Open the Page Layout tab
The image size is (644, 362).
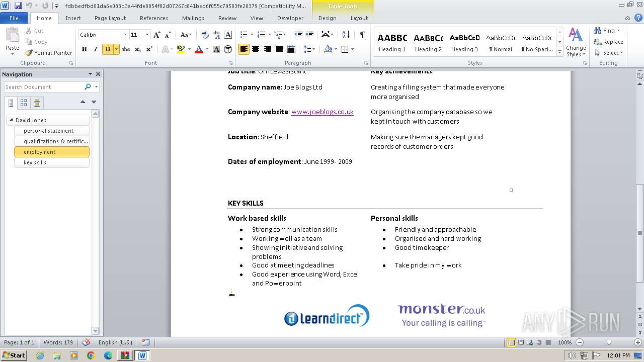[x=110, y=18]
